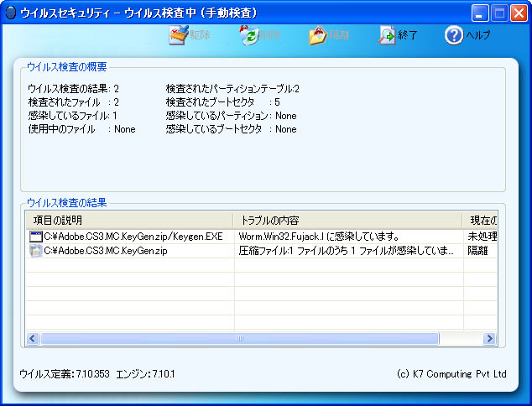Image resolution: width=532 pixels, height=406 pixels.
Task: Select the C:¥Adobe.CS3.MC.KeyGen.zip row text
Action: click(106, 251)
